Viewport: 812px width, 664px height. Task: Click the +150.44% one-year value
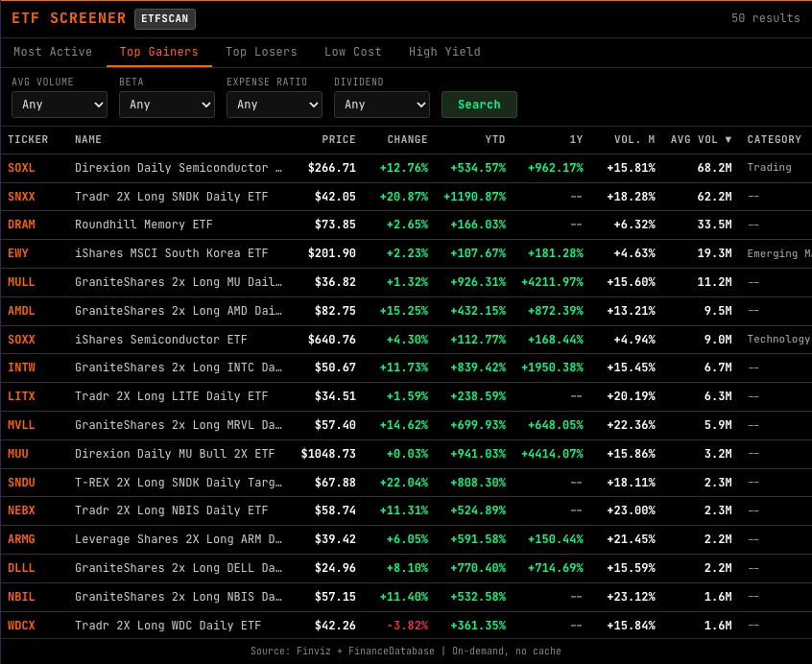coord(556,538)
